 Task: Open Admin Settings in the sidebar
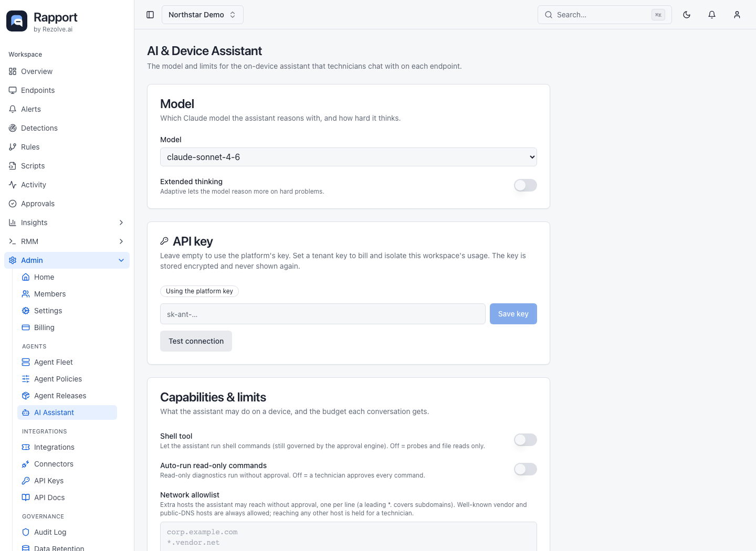pos(67,311)
